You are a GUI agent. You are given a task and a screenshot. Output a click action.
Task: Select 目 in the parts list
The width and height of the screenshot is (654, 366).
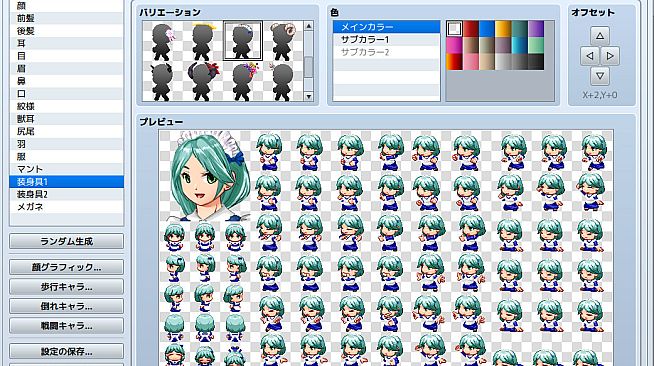[66, 56]
